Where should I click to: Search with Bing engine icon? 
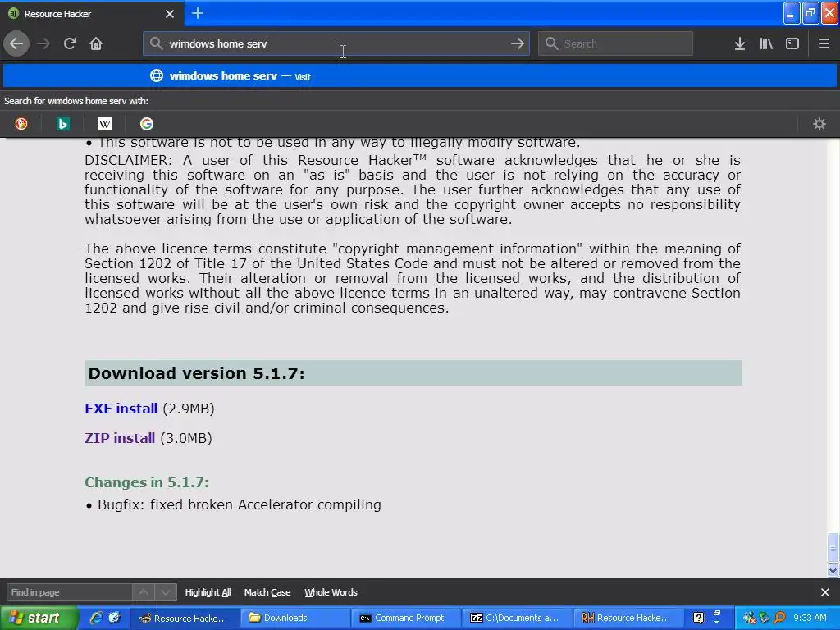coord(62,124)
